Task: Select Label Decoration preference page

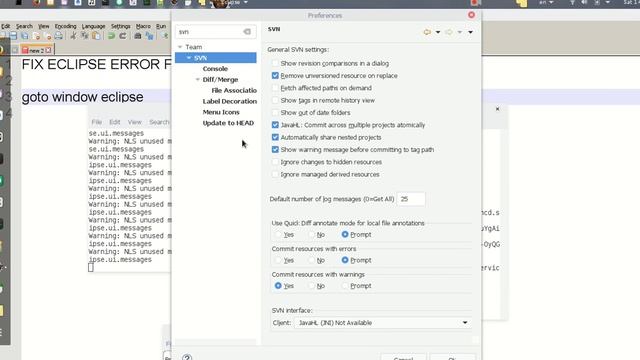Action: [230, 101]
